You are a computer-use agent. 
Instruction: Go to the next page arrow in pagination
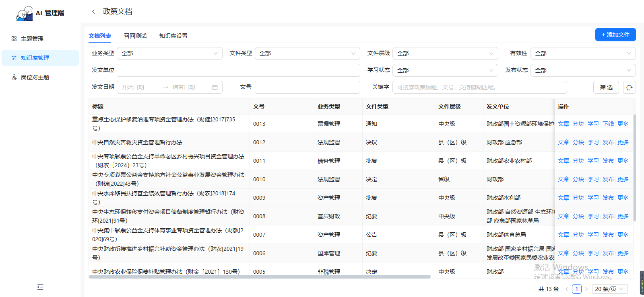tap(586, 289)
